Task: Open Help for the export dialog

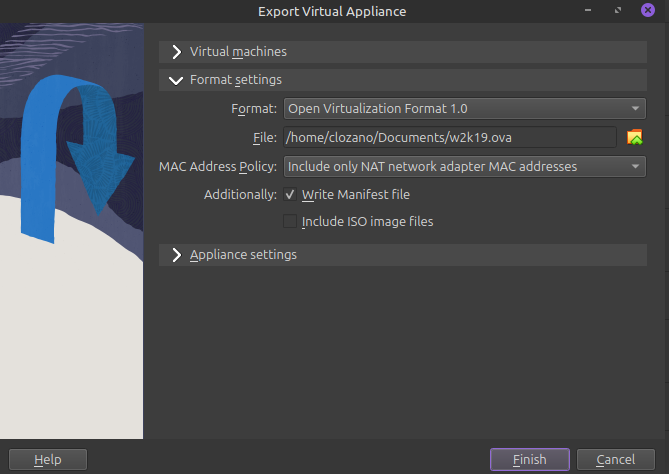Action: (47, 459)
